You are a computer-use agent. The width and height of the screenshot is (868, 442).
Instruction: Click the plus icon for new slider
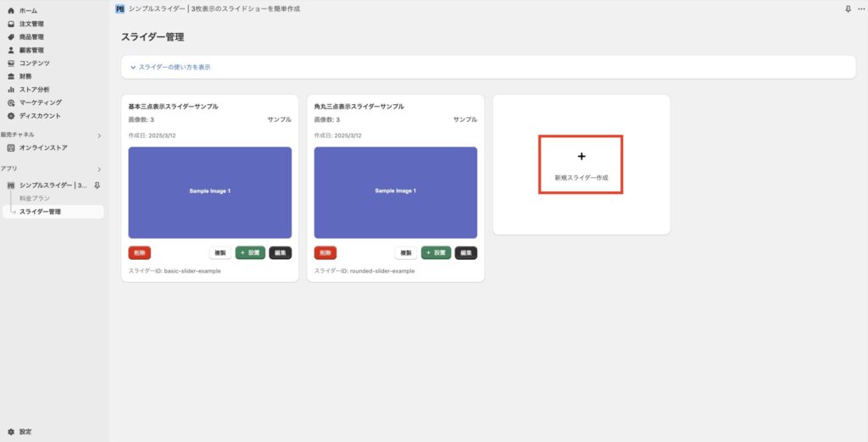pos(581,157)
